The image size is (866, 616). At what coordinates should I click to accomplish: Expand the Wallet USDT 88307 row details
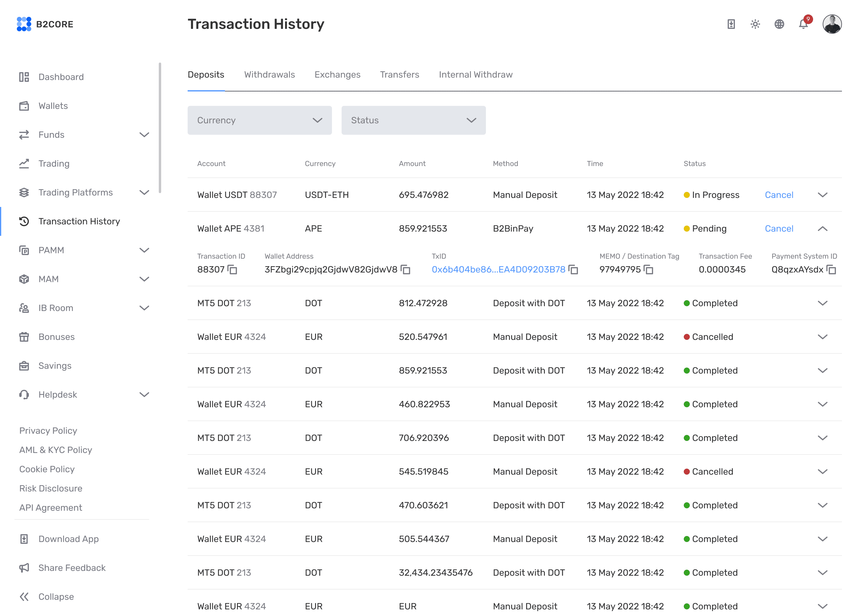pos(822,195)
